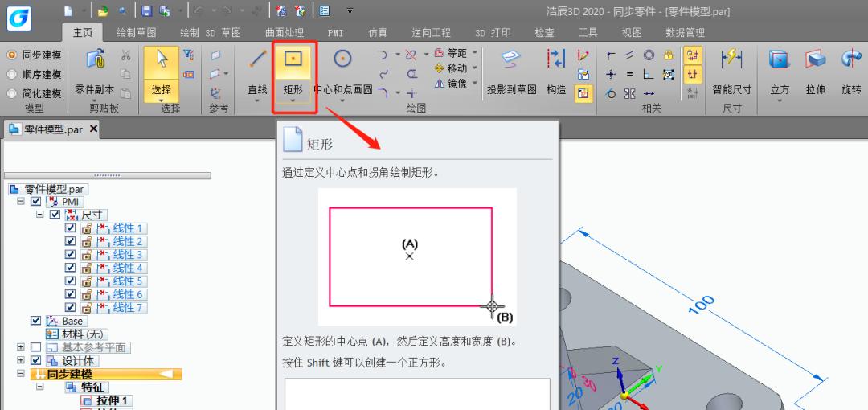Click the 旋转 revolve feature icon

(x=851, y=59)
